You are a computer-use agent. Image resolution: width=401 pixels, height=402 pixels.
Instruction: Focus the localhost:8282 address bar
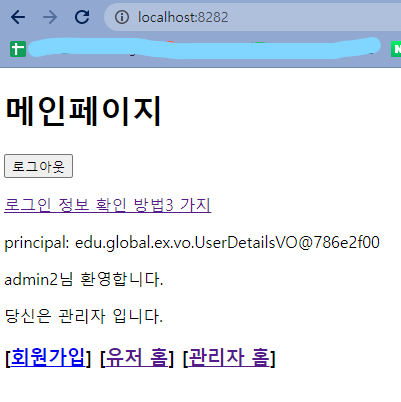click(x=253, y=17)
